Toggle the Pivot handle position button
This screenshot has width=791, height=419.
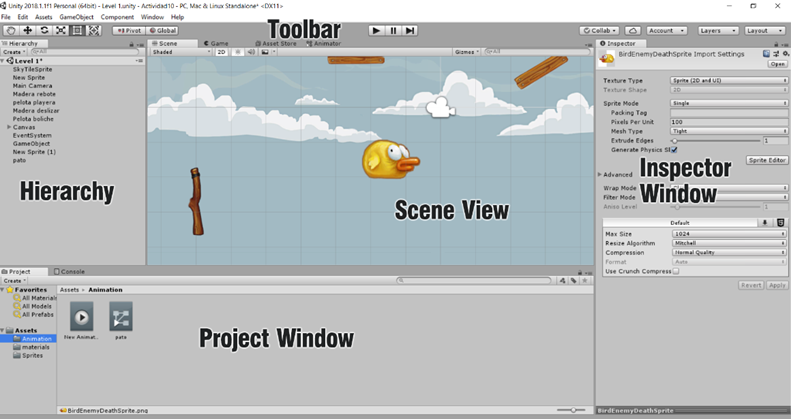[129, 31]
